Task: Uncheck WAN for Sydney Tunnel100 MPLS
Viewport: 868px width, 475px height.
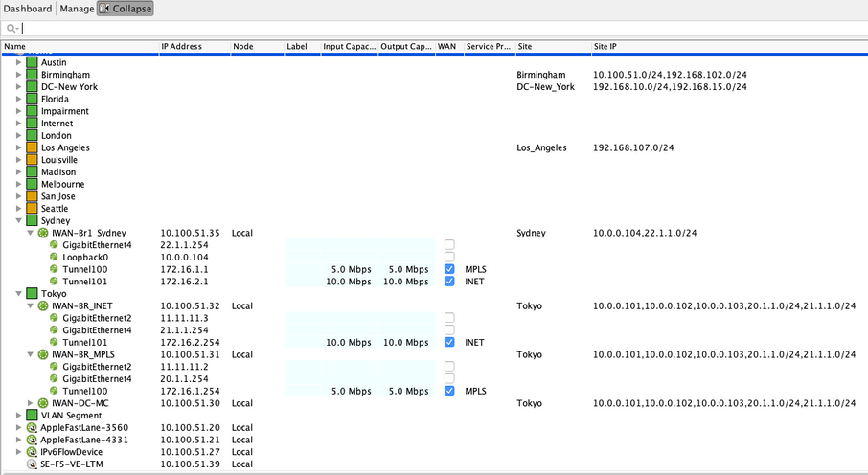Action: (x=449, y=269)
